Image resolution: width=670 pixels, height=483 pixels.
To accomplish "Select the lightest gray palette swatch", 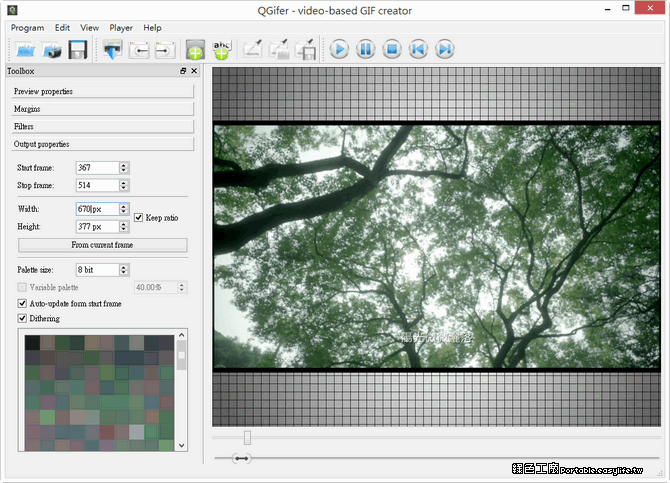I will [136, 432].
